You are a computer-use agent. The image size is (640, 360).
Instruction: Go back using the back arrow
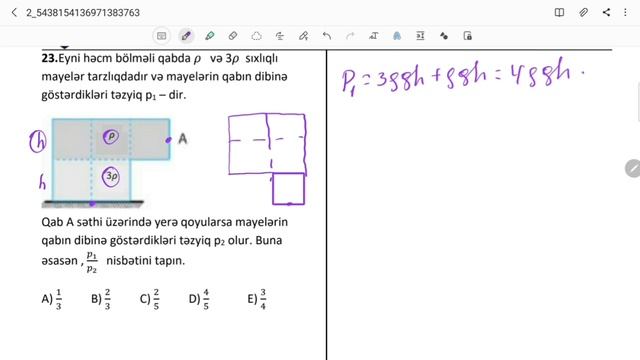coord(14,13)
